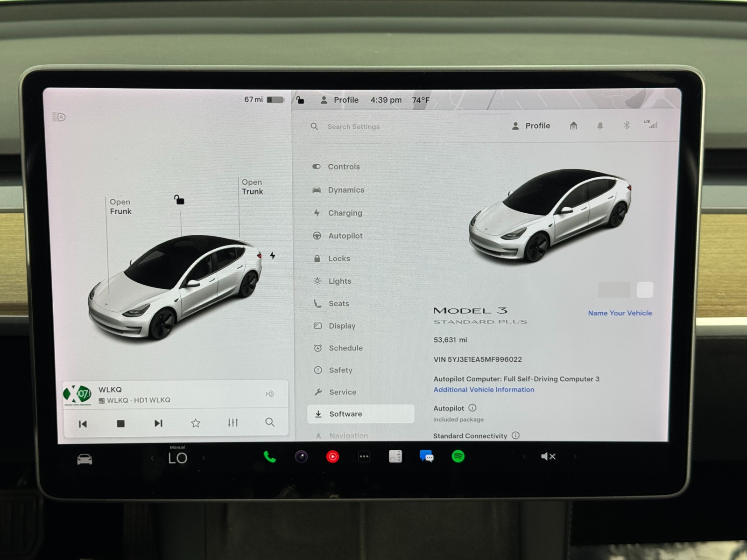This screenshot has width=747, height=560.
Task: Open the equalizer audio settings icon
Action: [x=233, y=423]
